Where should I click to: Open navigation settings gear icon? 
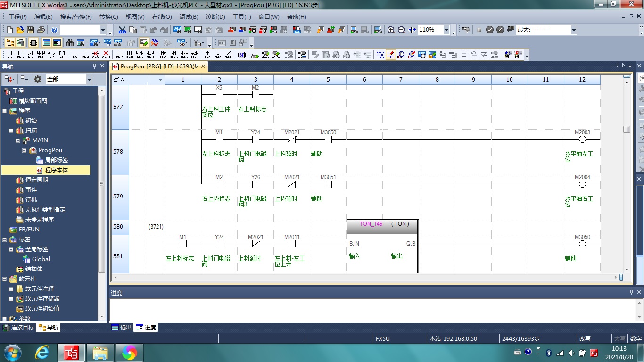pos(37,79)
